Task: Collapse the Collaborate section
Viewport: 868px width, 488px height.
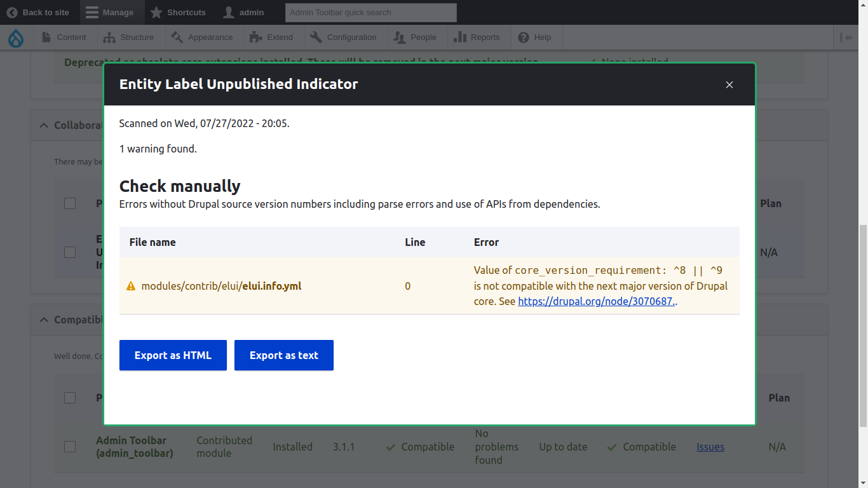Action: coord(43,125)
